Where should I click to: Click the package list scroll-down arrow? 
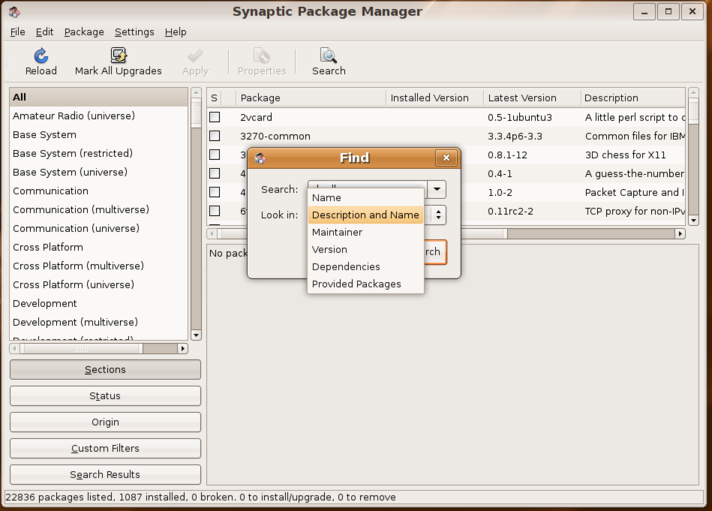point(693,221)
